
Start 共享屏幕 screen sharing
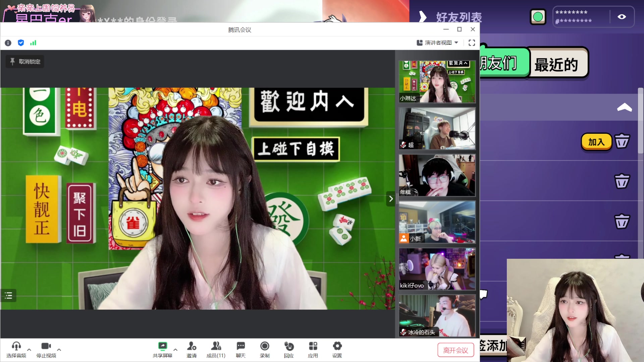[x=162, y=349]
